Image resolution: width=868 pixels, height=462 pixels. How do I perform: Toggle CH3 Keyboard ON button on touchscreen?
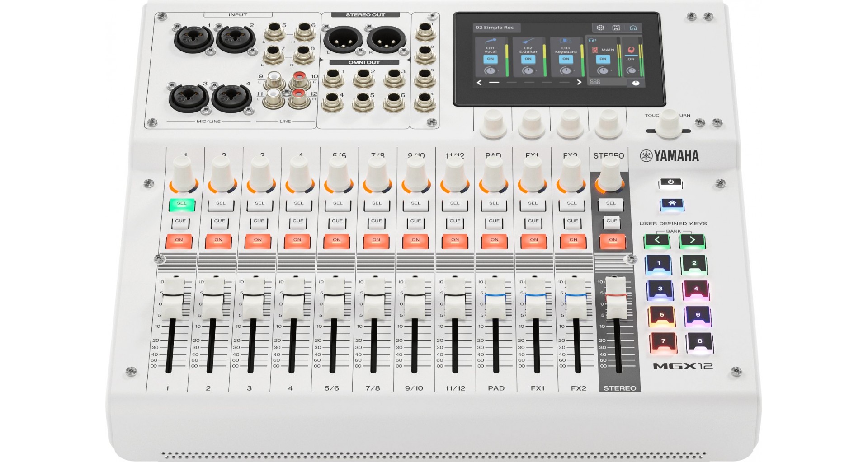click(566, 59)
